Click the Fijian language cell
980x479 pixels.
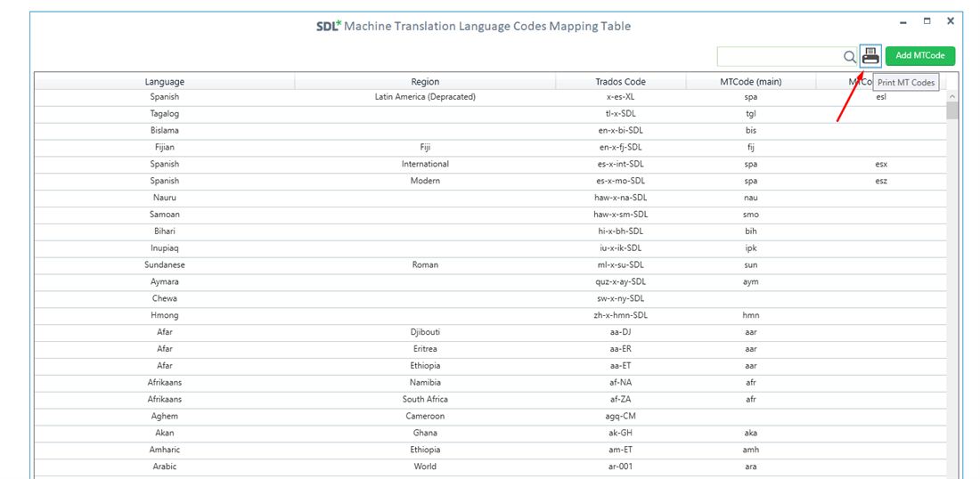tap(165, 148)
